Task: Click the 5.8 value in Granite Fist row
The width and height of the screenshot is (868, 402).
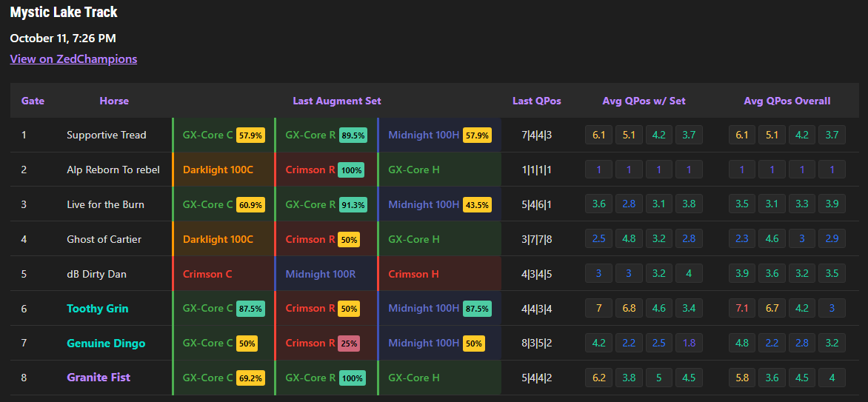Action: pos(742,378)
